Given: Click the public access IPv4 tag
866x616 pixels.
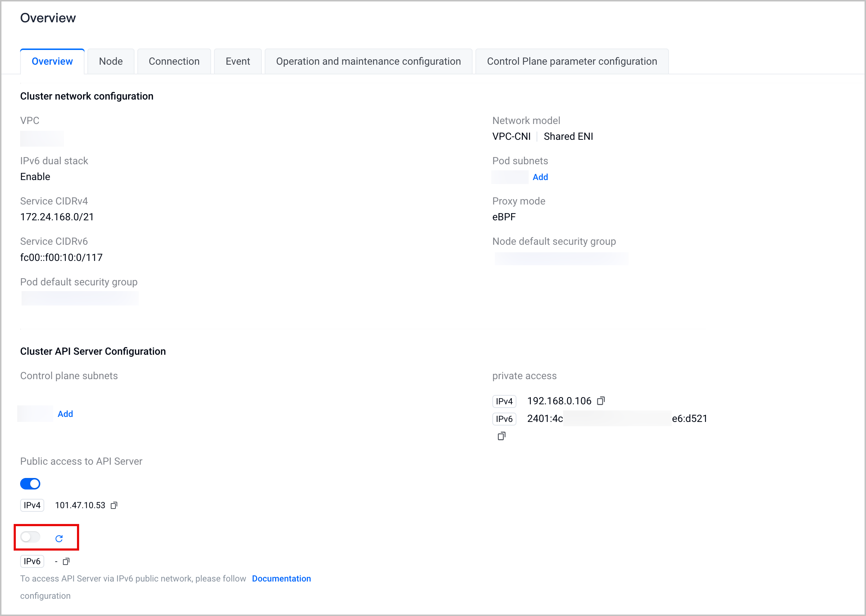Looking at the screenshot, I should pyautogui.click(x=32, y=505).
